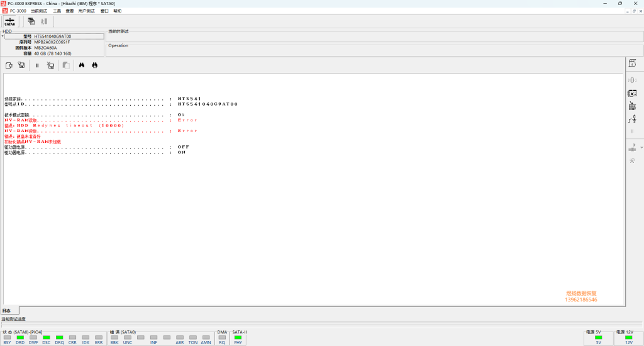Click the IDX status indicator

[x=86, y=340]
